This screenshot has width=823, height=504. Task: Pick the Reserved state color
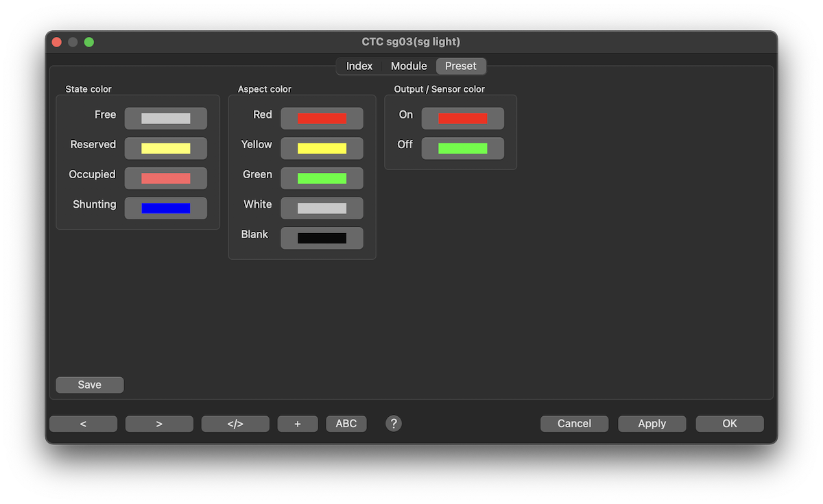[166, 148]
